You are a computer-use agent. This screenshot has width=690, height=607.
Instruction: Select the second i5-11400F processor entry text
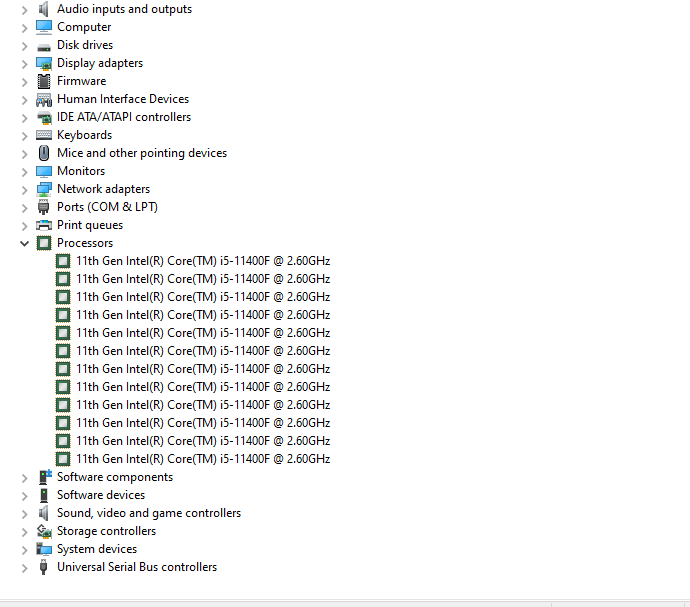click(203, 279)
